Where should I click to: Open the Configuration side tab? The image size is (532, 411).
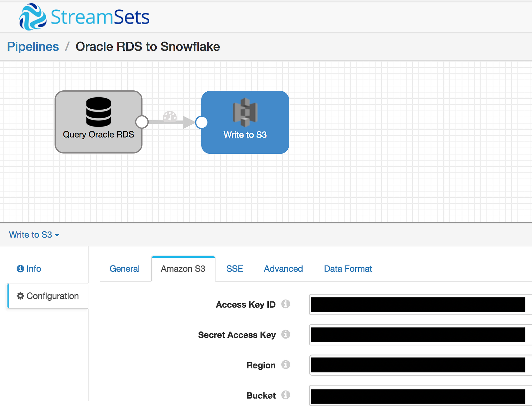click(48, 296)
